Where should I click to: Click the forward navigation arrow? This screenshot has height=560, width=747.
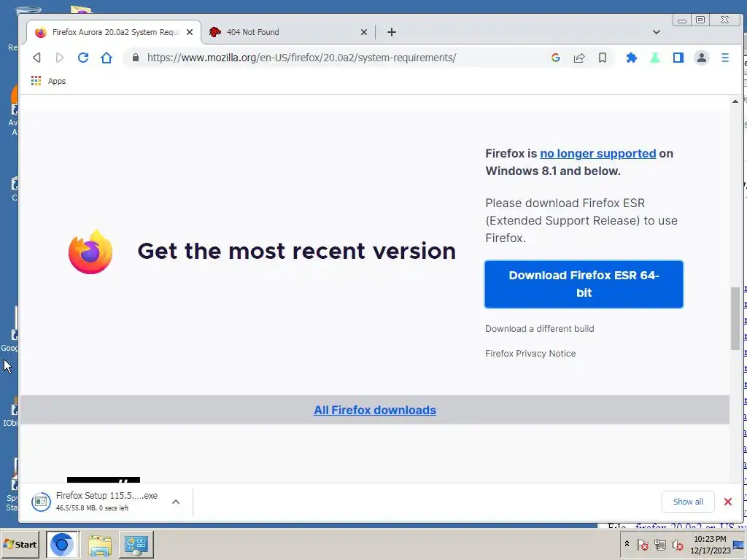[x=60, y=58]
